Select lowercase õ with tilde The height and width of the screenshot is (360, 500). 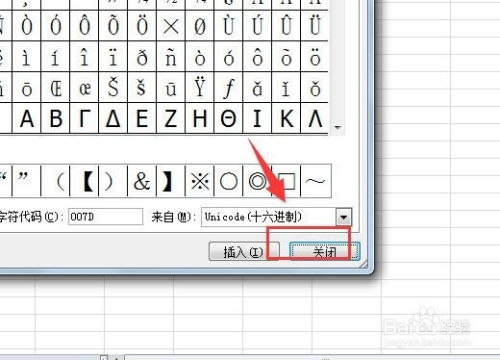(286, 56)
